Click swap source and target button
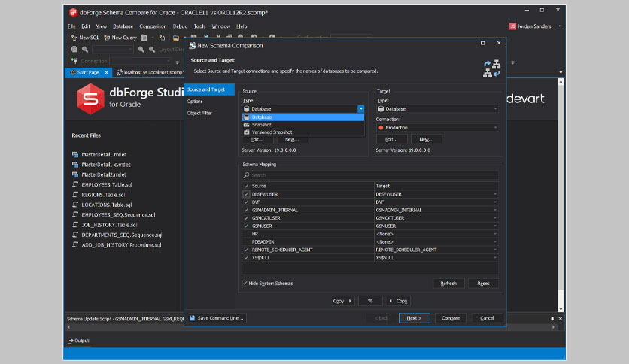 (370, 301)
